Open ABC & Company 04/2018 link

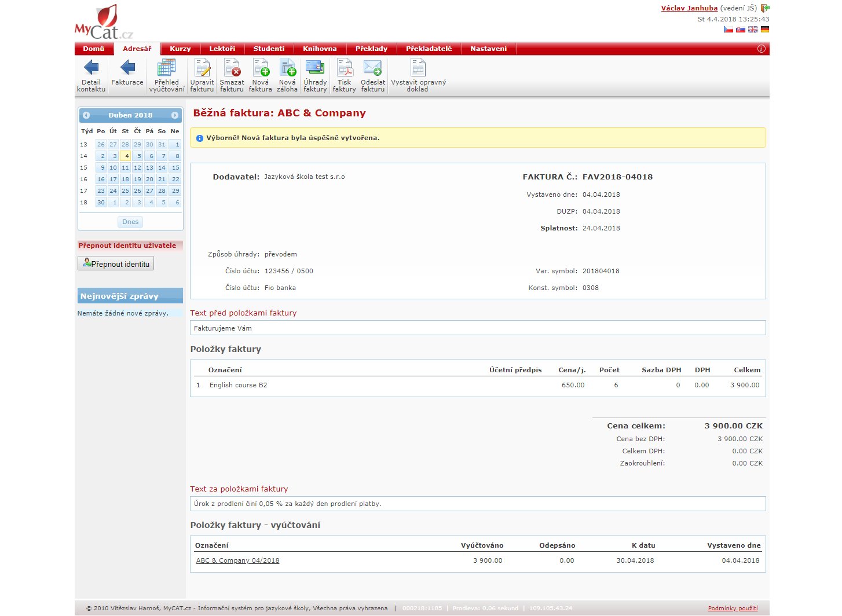click(x=237, y=560)
